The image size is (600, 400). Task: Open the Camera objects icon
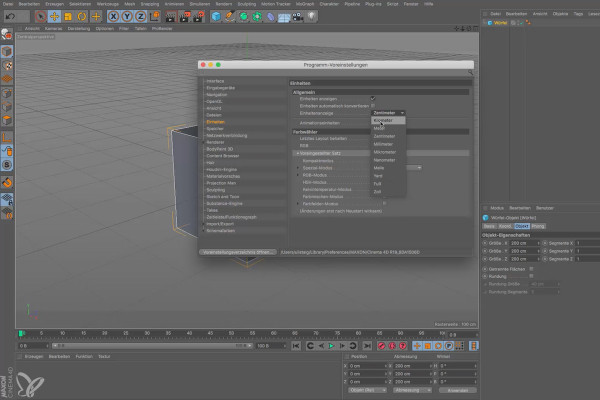[298, 16]
